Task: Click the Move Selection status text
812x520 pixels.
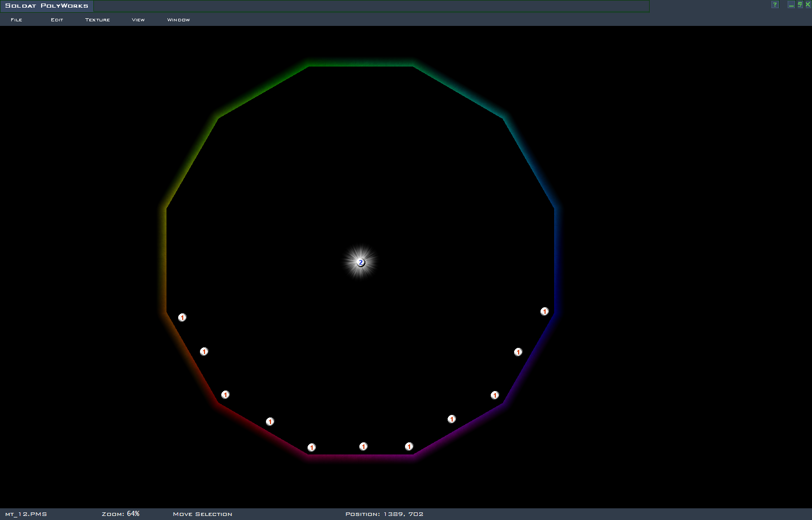Action: (x=202, y=514)
